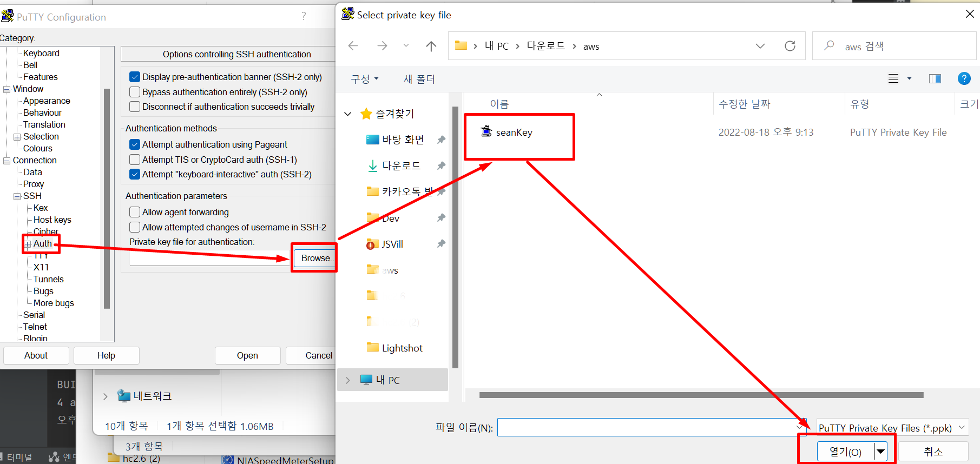
Task: Click the 취소 cancel button
Action: coord(933,452)
